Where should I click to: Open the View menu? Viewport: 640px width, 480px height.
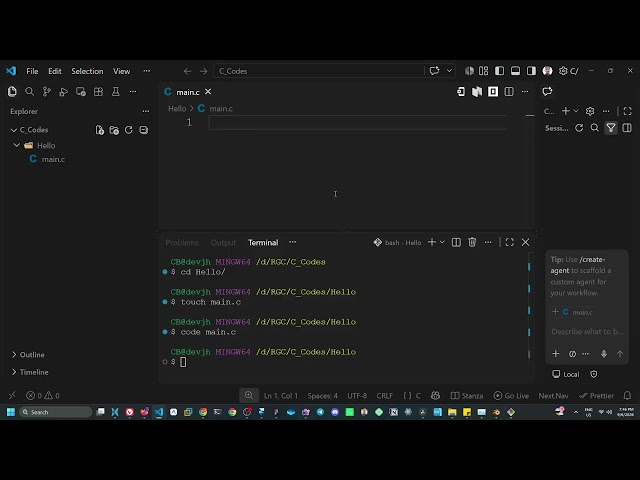point(122,71)
